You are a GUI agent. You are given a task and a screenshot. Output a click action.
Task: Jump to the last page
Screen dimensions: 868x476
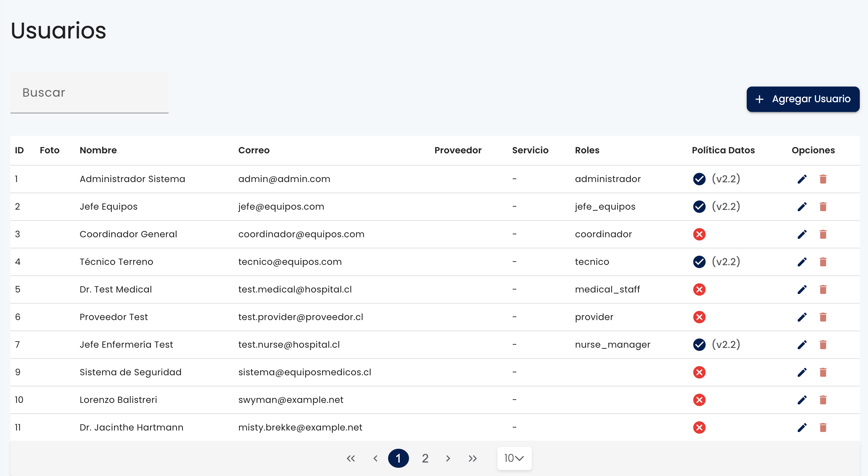tap(473, 458)
